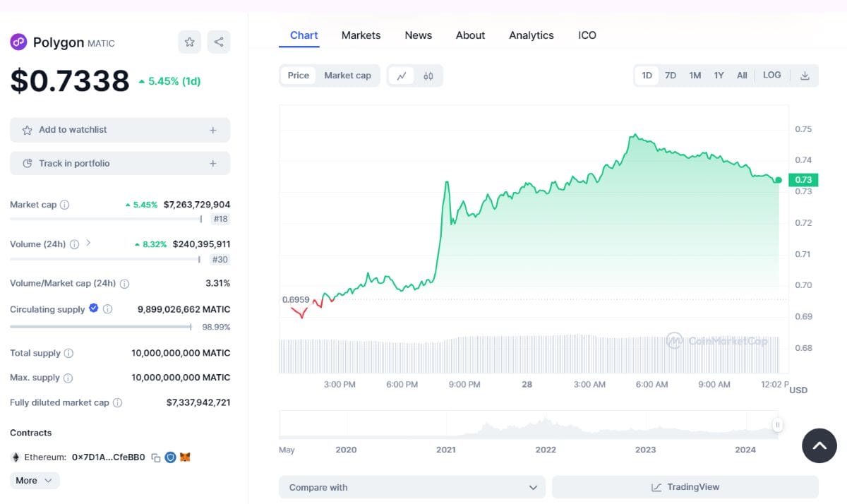Click the Market cap info icon
The width and height of the screenshot is (847, 504).
(64, 205)
